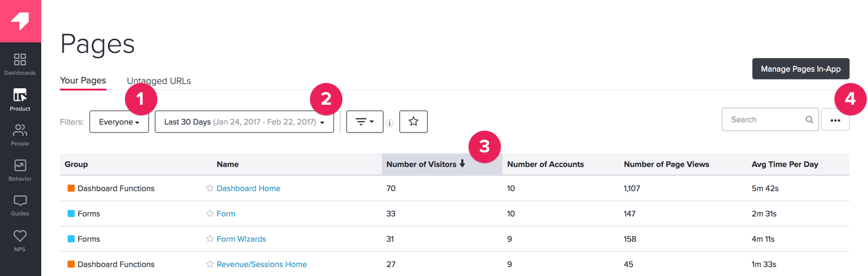Click the Pendo logo at top left
Viewport: 868px width, 276px height.
pyautogui.click(x=20, y=21)
